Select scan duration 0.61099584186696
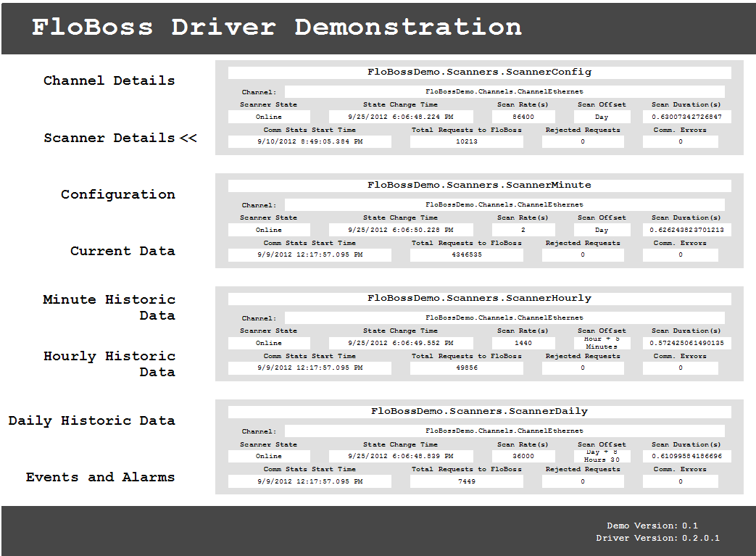This screenshot has height=556, width=756. coord(686,456)
